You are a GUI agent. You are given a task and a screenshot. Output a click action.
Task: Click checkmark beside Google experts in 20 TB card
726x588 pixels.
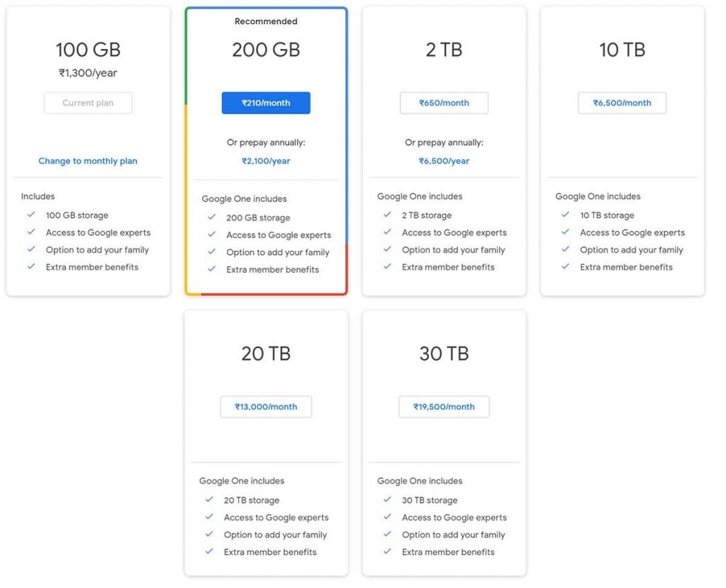tap(209, 516)
